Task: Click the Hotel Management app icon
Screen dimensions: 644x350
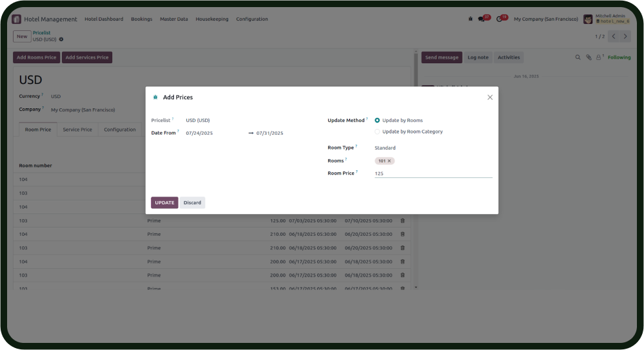Action: (17, 19)
